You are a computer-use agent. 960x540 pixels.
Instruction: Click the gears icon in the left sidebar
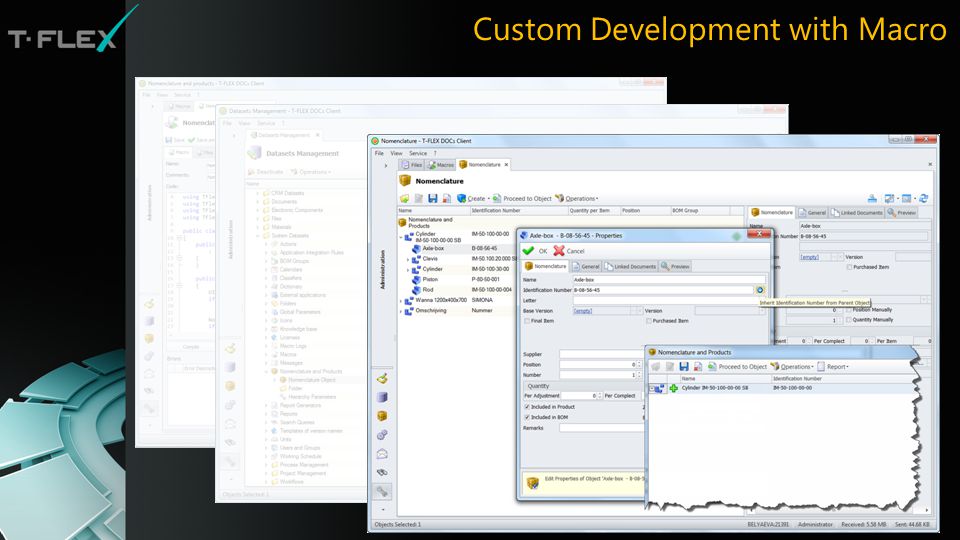pyautogui.click(x=382, y=435)
